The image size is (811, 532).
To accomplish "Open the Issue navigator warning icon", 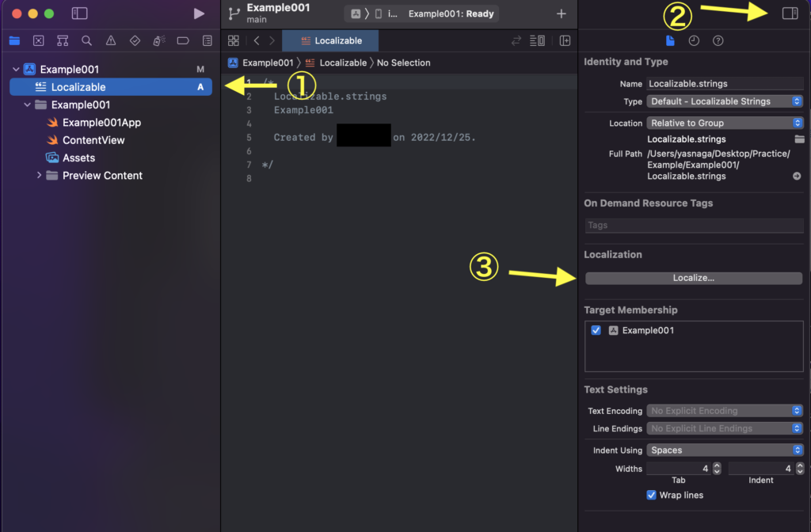I will click(x=111, y=40).
